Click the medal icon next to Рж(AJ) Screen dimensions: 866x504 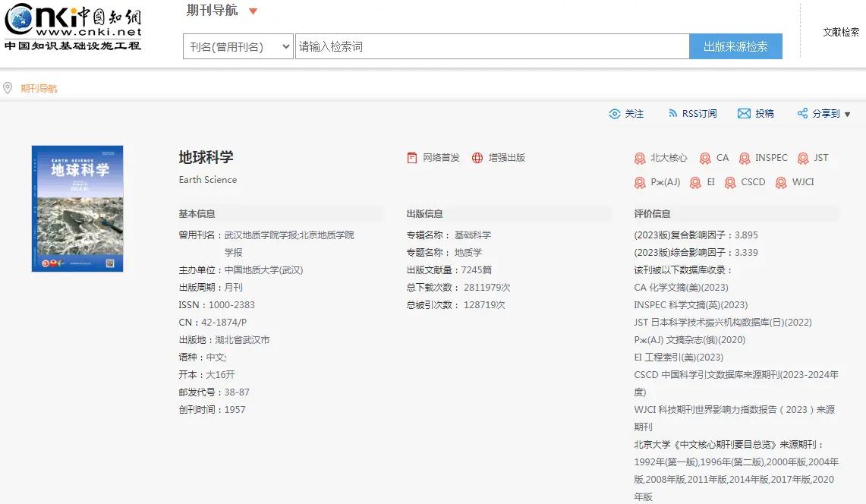pyautogui.click(x=640, y=183)
